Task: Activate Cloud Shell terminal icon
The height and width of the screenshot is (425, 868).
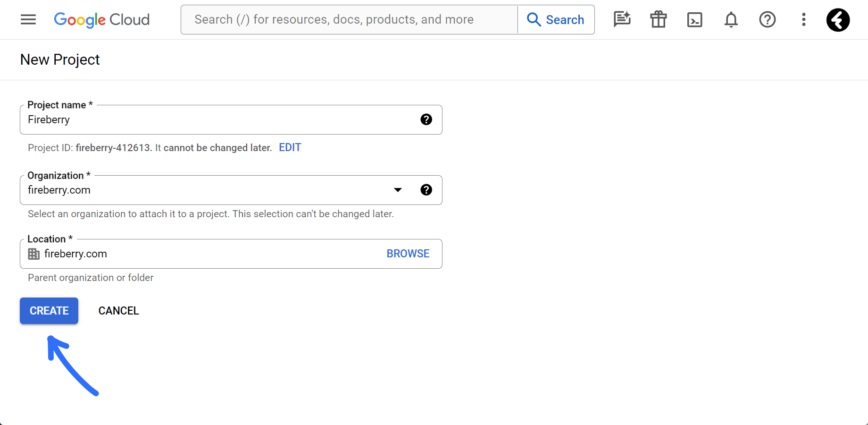Action: click(x=695, y=19)
